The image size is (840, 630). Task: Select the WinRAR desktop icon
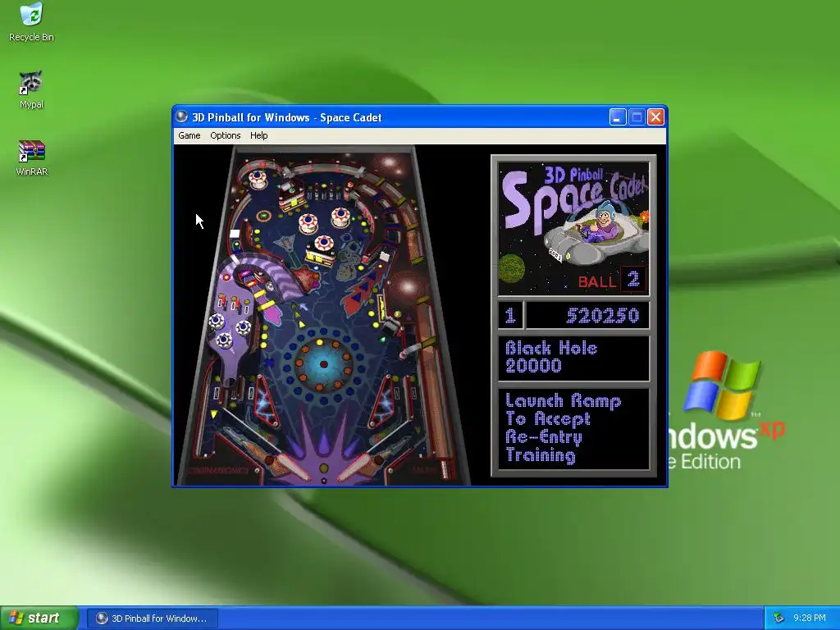click(32, 158)
